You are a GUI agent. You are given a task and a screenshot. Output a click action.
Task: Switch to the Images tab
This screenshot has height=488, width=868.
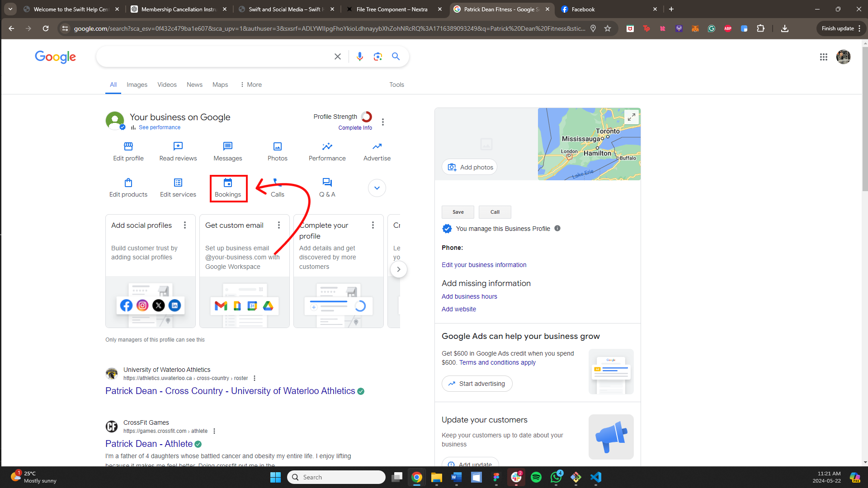137,84
